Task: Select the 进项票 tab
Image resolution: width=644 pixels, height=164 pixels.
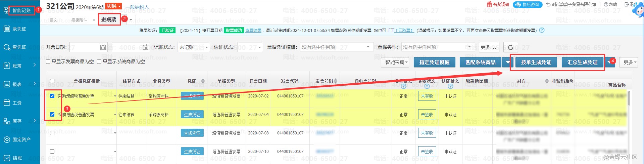Action: click(x=109, y=20)
